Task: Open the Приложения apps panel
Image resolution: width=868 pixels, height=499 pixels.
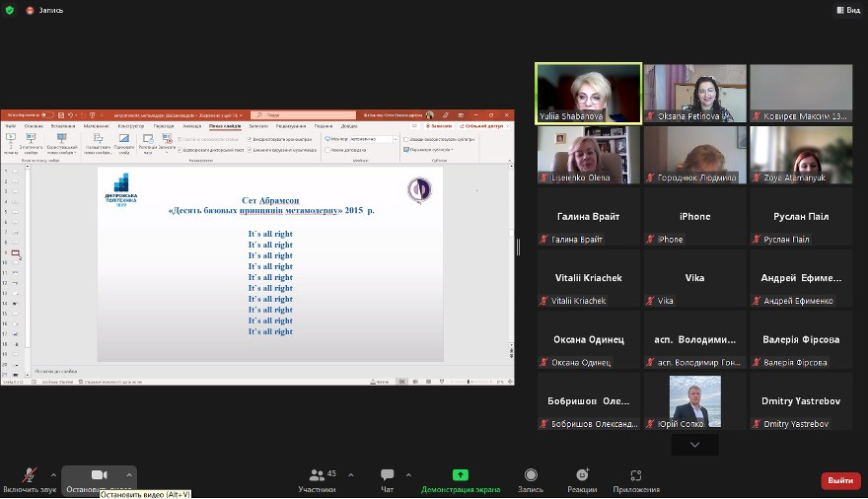Action: click(636, 479)
